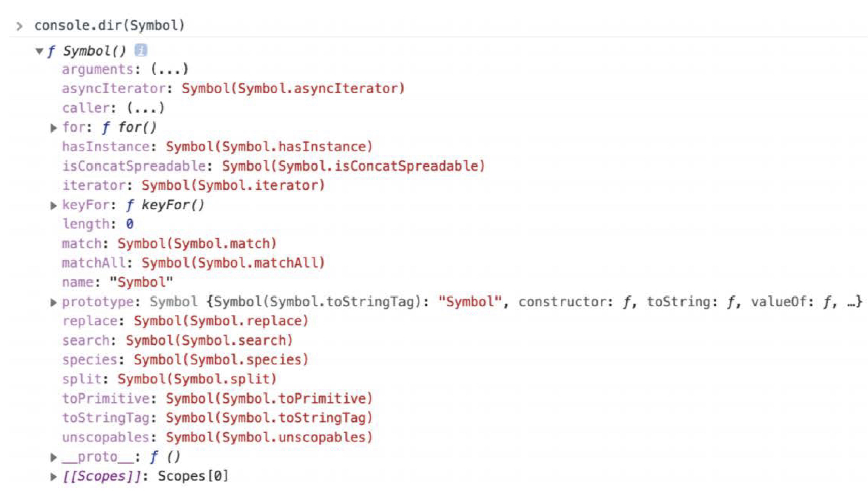Select the matchAll property name

[94, 263]
